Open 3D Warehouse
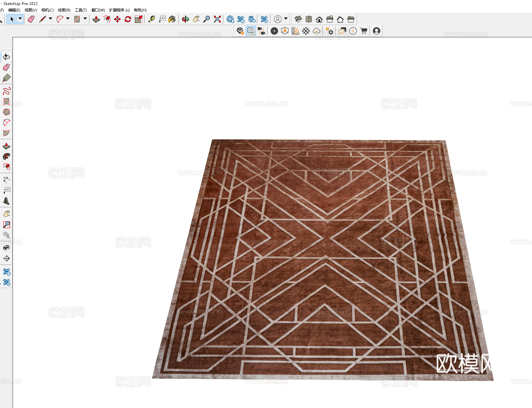This screenshot has height=408, width=532. [x=230, y=19]
